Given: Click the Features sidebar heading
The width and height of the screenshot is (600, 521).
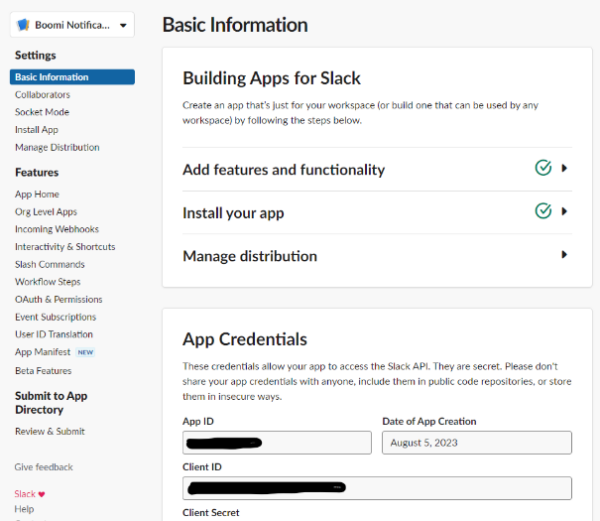Looking at the screenshot, I should 37,173.
